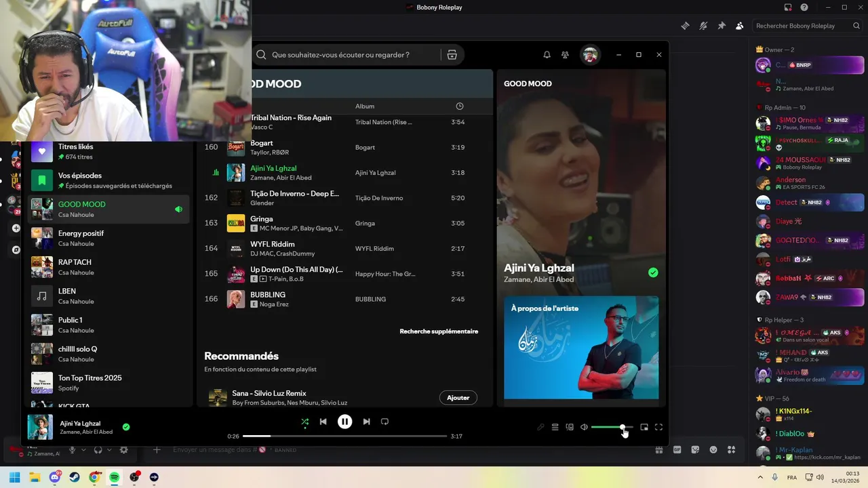Select the GOOD MOOD playlist

(108, 209)
